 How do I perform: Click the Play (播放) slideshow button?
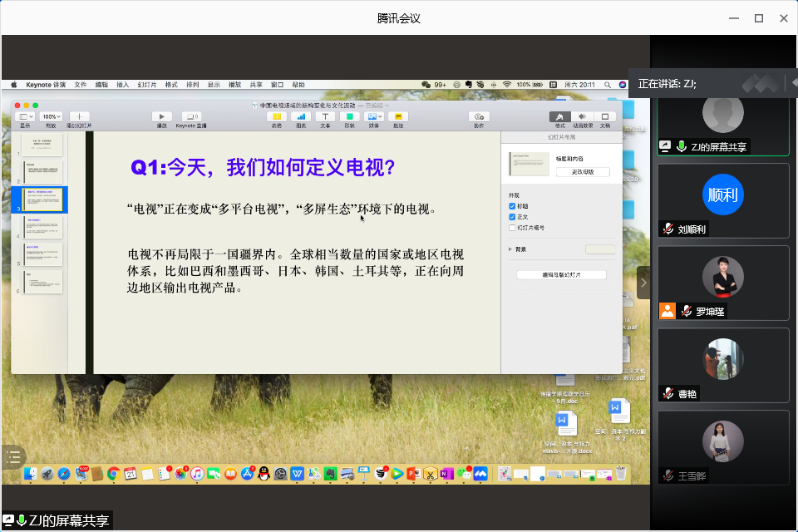tap(162, 117)
